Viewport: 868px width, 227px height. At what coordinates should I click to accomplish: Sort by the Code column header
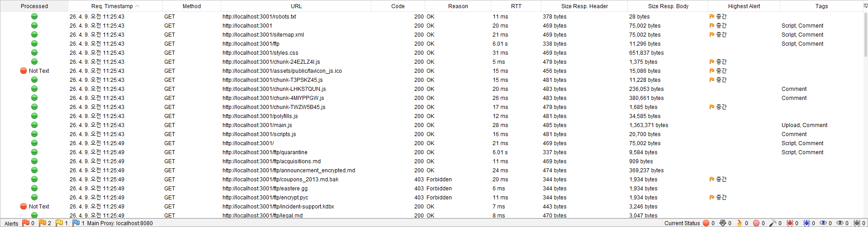point(398,6)
